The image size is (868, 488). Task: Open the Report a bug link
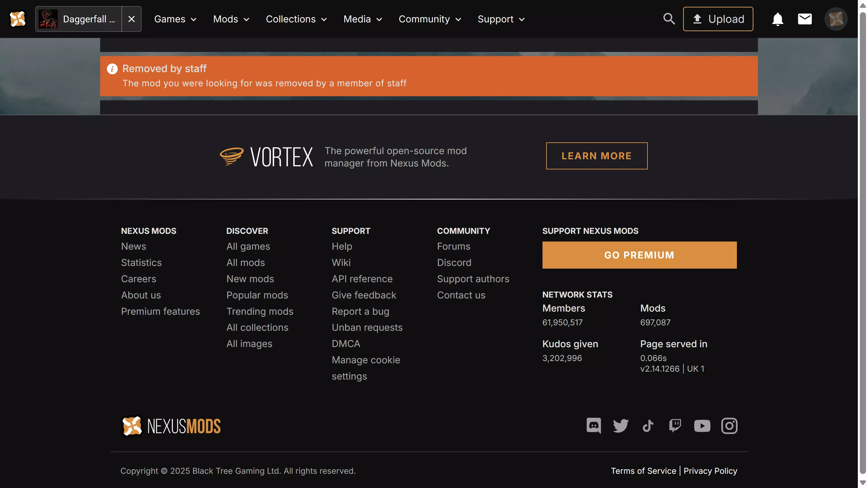pyautogui.click(x=360, y=311)
